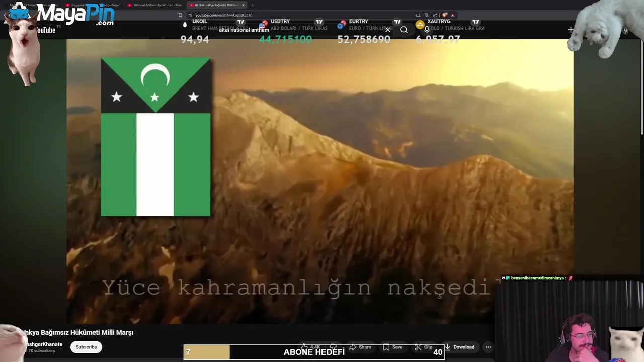
Task: Open site settings icon beside the URL
Action: point(190,15)
